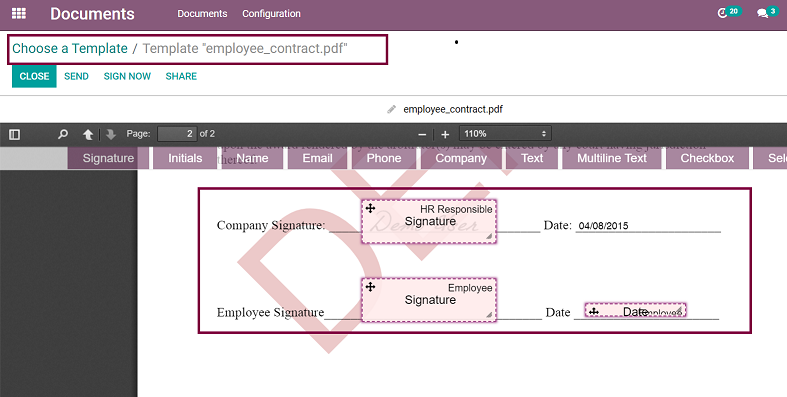Click the Employee Signature label
This screenshot has width=787, height=397.
[271, 312]
